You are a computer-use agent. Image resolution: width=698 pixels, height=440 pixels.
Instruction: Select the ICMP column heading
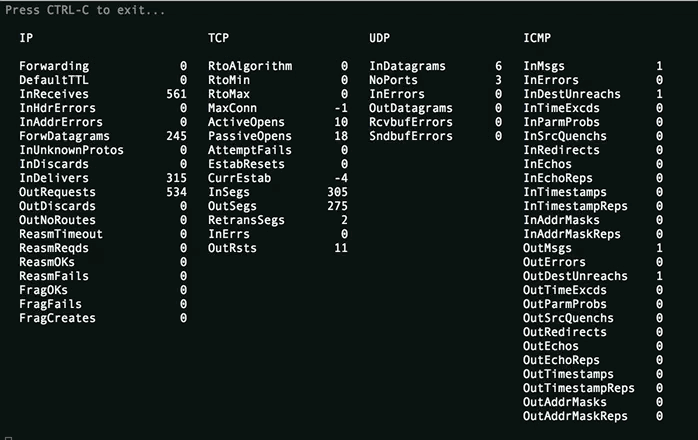[537, 38]
